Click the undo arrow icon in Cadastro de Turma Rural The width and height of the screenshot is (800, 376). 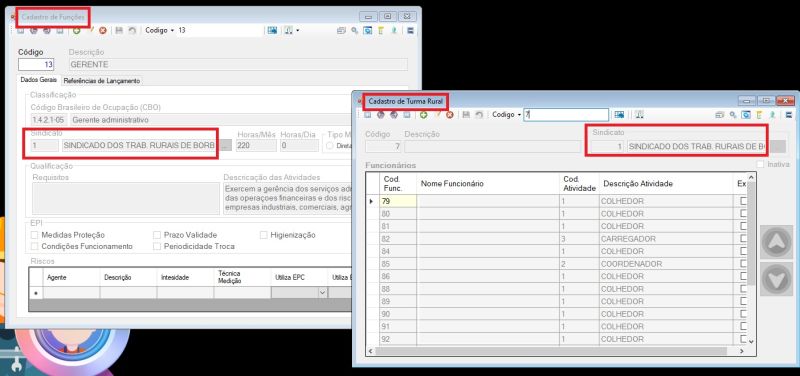coord(479,115)
